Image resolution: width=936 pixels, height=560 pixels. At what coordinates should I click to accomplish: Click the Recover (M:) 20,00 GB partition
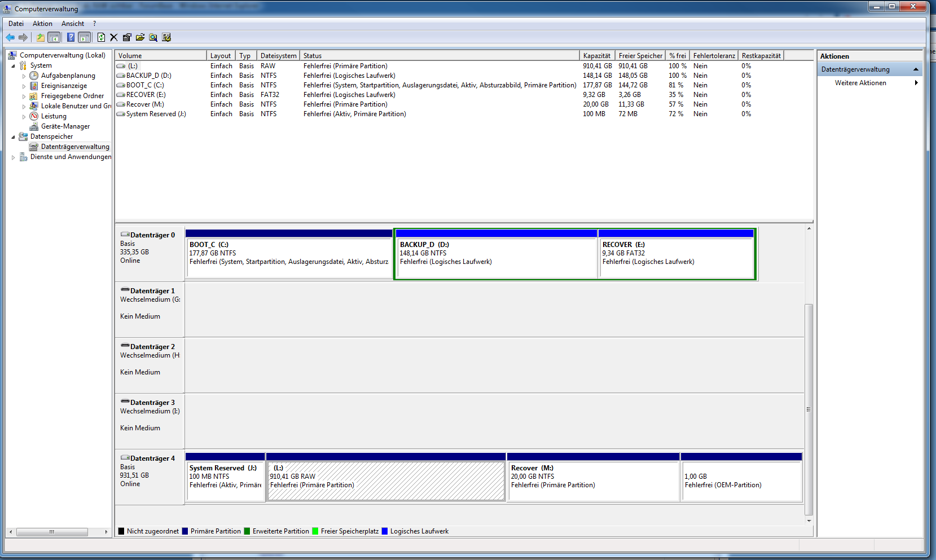click(593, 477)
